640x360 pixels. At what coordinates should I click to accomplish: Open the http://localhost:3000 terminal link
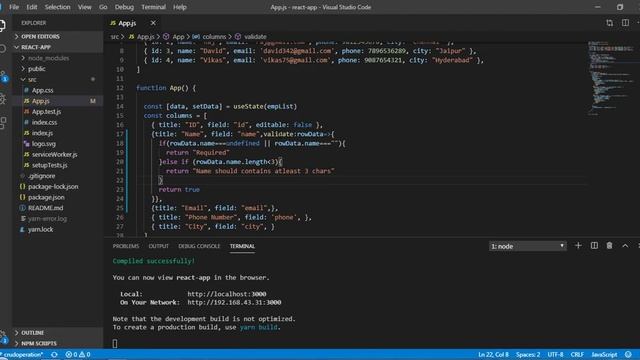227,294
